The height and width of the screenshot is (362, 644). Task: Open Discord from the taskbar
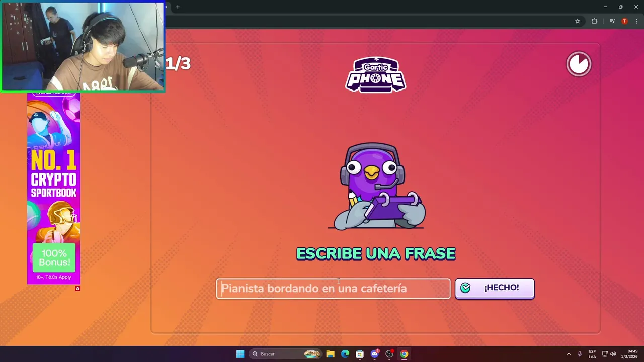374,354
